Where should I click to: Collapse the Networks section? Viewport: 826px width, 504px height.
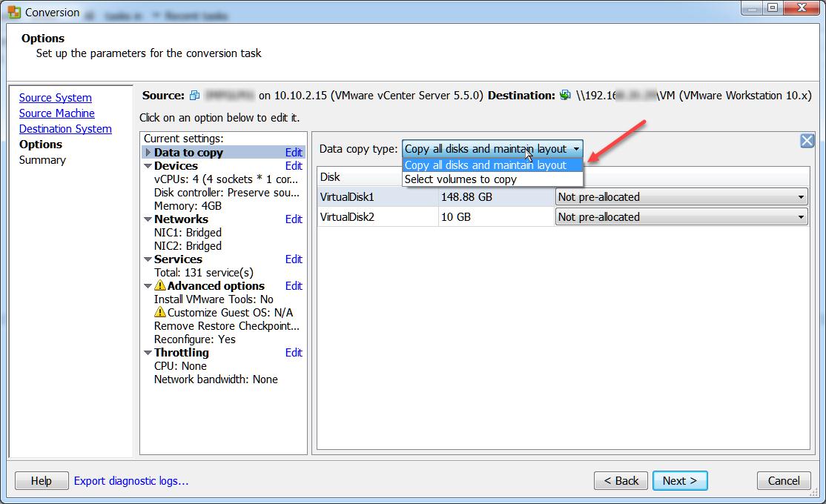(x=148, y=219)
